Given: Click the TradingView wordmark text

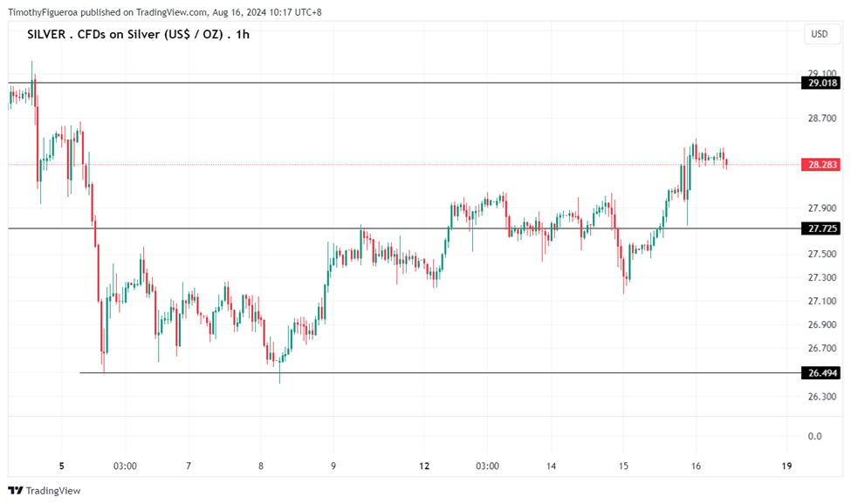Looking at the screenshot, I should pyautogui.click(x=53, y=491).
